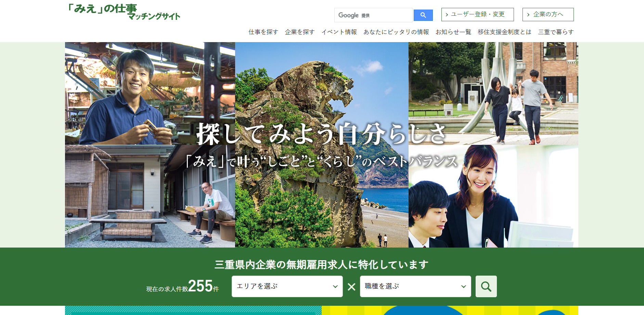This screenshot has width=644, height=315.
Task: Select あなたにピッタリの情報 in the navigation
Action: point(396,32)
